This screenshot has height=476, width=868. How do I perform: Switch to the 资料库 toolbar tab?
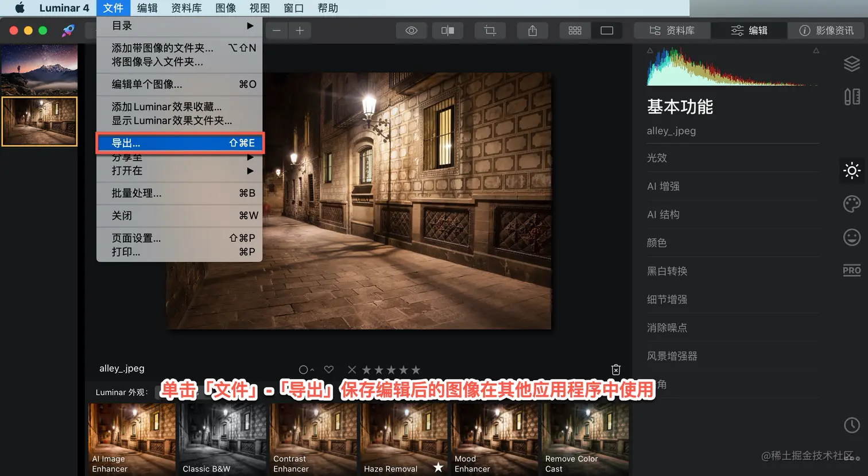(x=672, y=30)
